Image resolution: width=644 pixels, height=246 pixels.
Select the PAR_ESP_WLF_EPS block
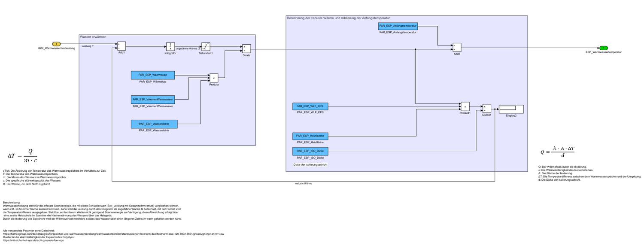pos(310,106)
